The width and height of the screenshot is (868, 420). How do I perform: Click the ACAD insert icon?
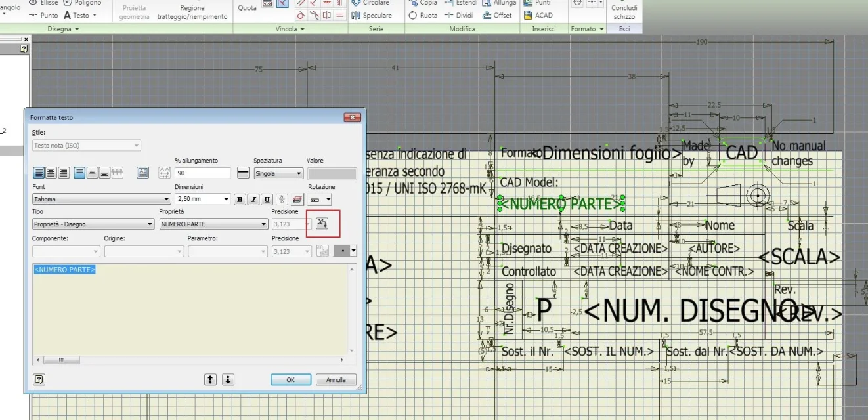tap(539, 15)
